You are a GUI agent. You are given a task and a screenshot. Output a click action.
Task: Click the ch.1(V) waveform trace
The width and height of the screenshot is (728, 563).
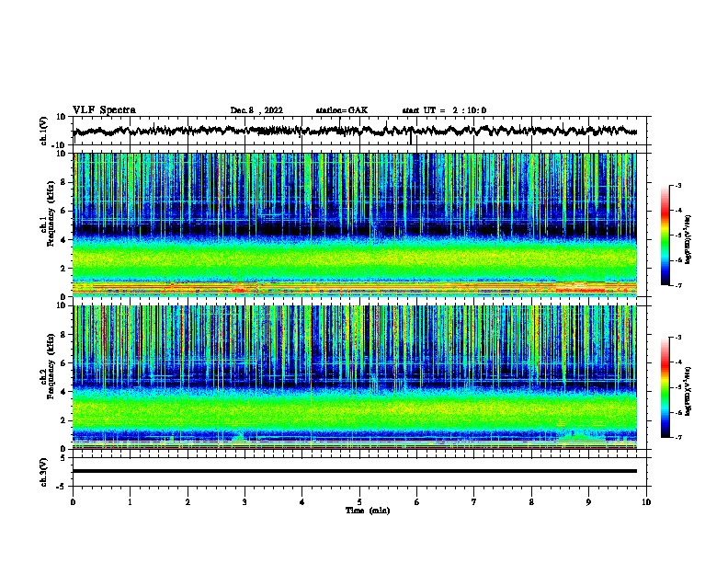[x=355, y=131]
